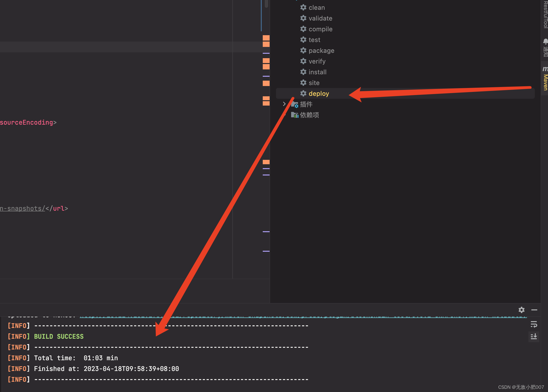Toggle soft-wrap in console output
Image resolution: width=548 pixels, height=392 pixels.
(534, 325)
